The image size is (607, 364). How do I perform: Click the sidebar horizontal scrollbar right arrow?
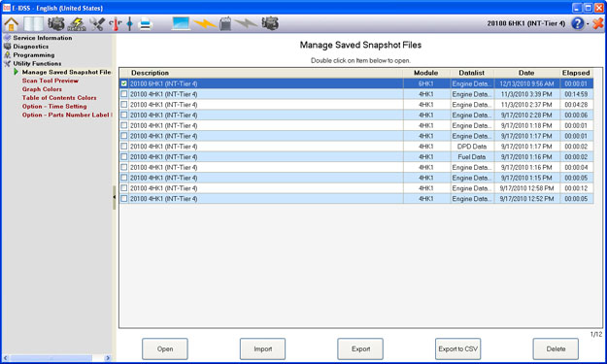tap(108, 358)
